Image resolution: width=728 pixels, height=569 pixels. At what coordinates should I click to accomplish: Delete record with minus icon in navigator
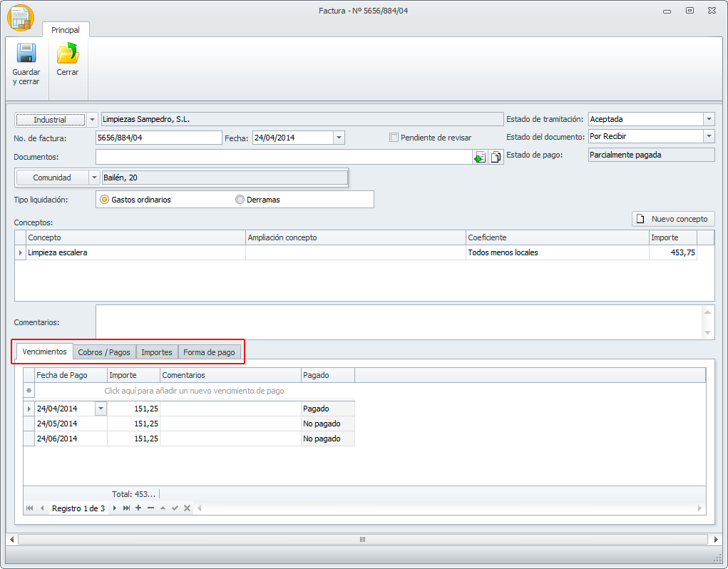click(150, 508)
